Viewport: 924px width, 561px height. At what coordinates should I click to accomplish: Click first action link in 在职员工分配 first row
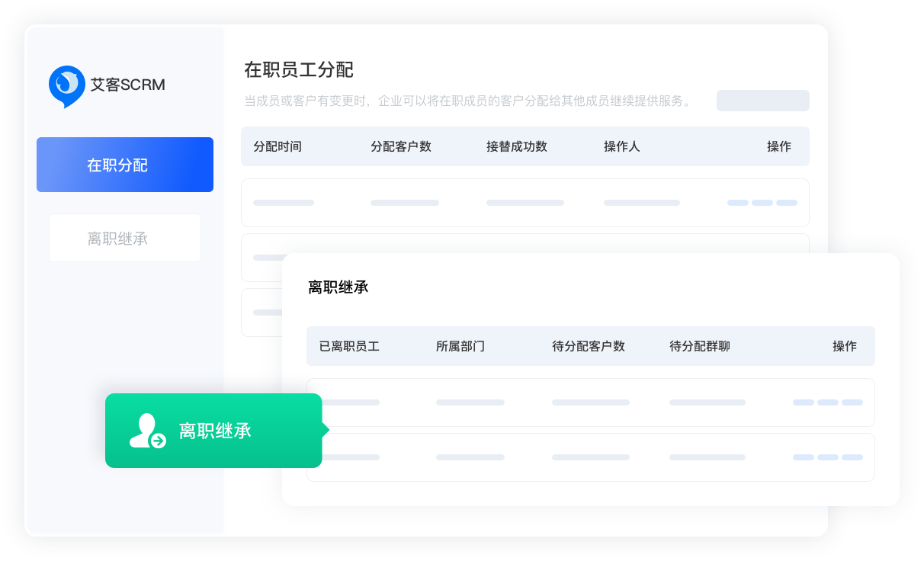(737, 203)
